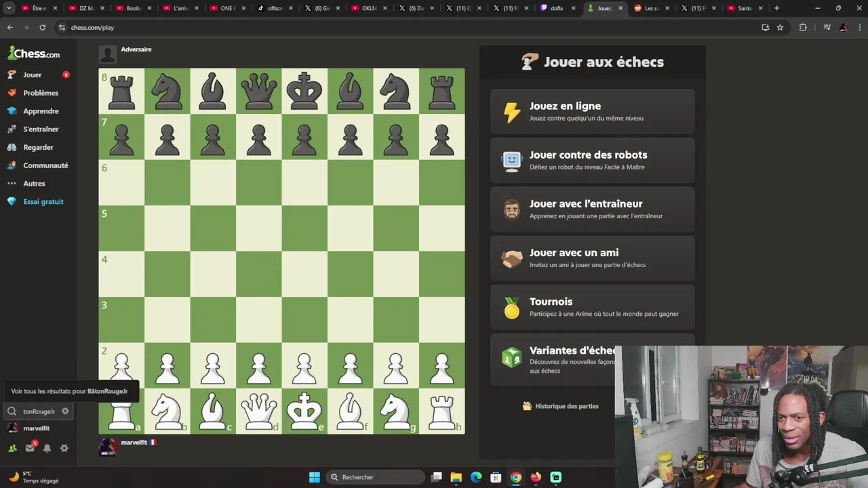Expand the tab search dropdown arrow

[9, 8]
